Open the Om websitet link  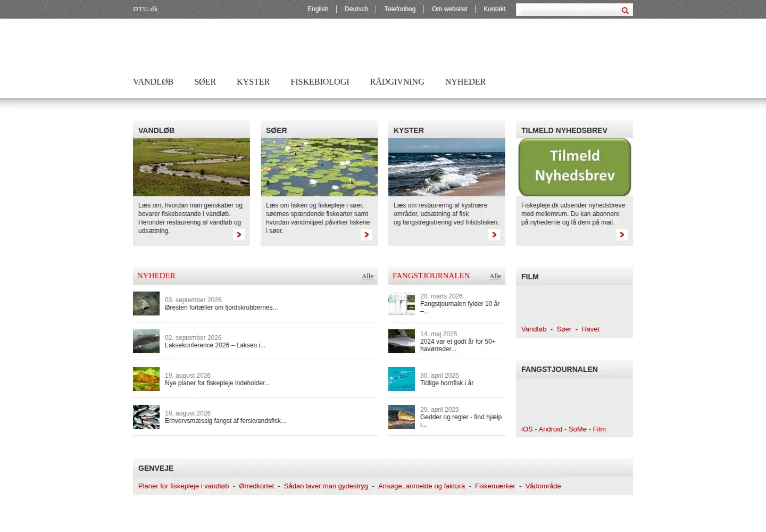point(449,9)
